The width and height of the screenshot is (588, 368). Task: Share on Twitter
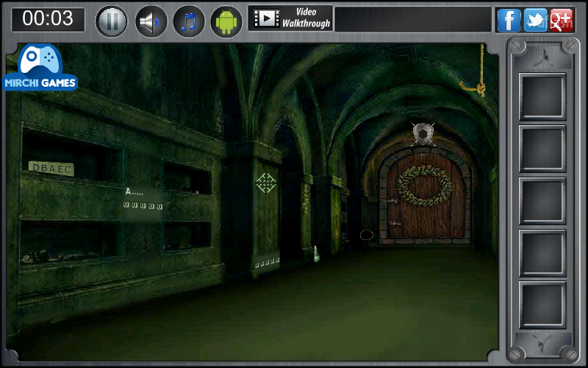(x=535, y=20)
